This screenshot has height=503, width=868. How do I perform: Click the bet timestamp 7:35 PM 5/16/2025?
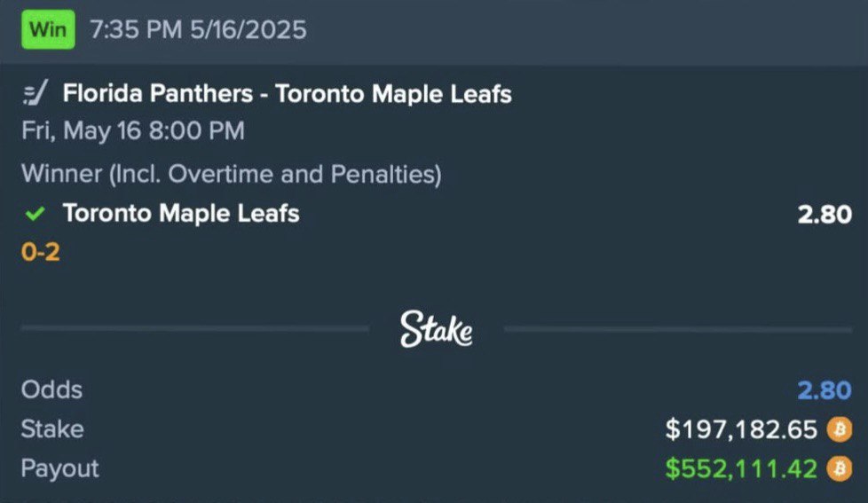(x=198, y=29)
